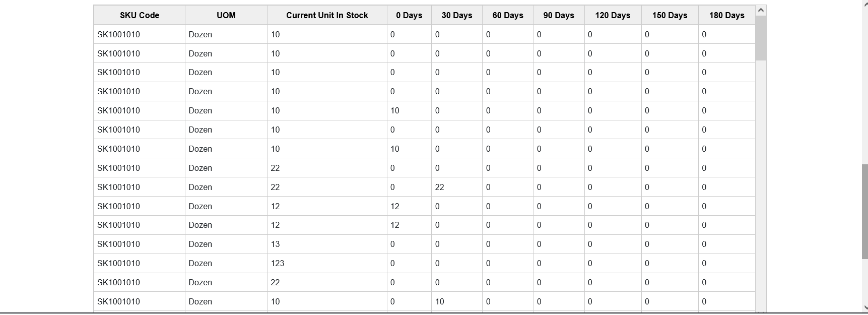Click the table's vertical scrollbar thumb
Viewport: 868px width, 315px height.
[x=761, y=38]
